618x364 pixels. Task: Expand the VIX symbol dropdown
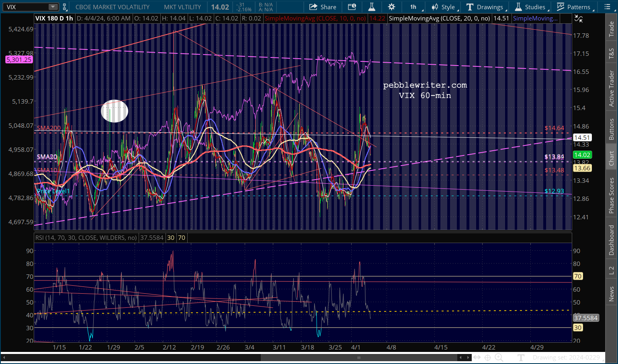point(53,7)
